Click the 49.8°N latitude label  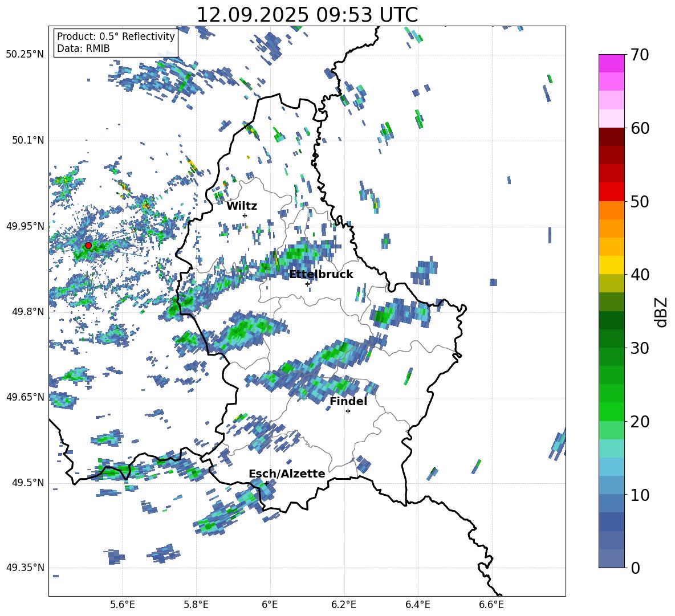(27, 312)
